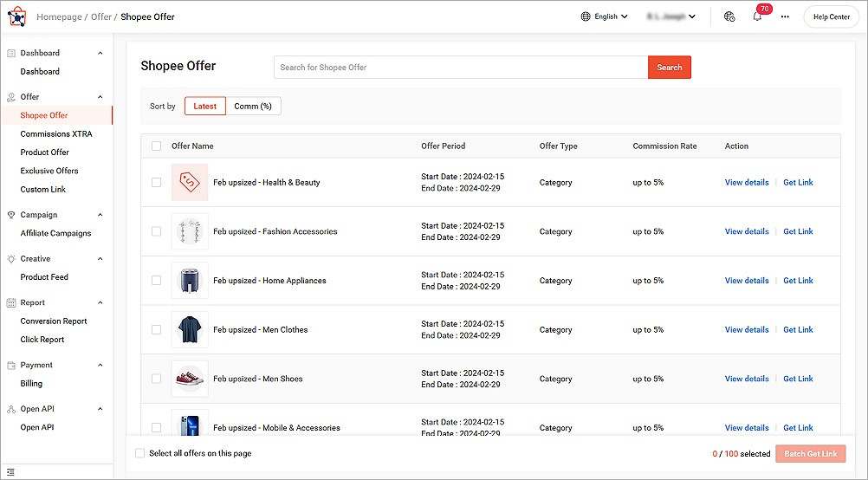Click the Mobile & Accessories phone thumbnail
Screen dimensions: 868x480
click(190, 423)
